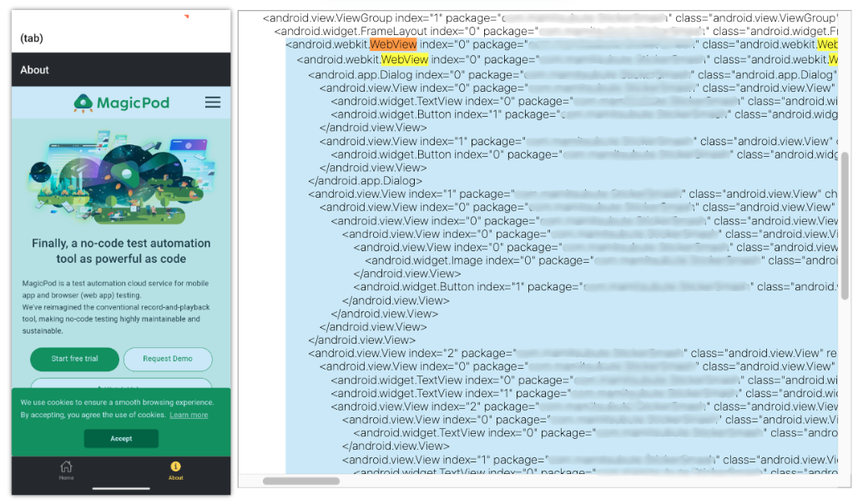
Task: Click the Start free trial button
Action: tap(74, 359)
